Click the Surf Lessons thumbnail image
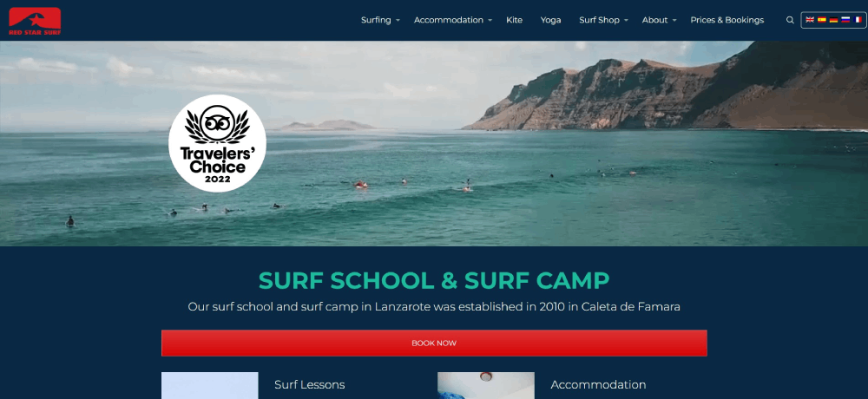The height and width of the screenshot is (399, 868). tap(210, 386)
